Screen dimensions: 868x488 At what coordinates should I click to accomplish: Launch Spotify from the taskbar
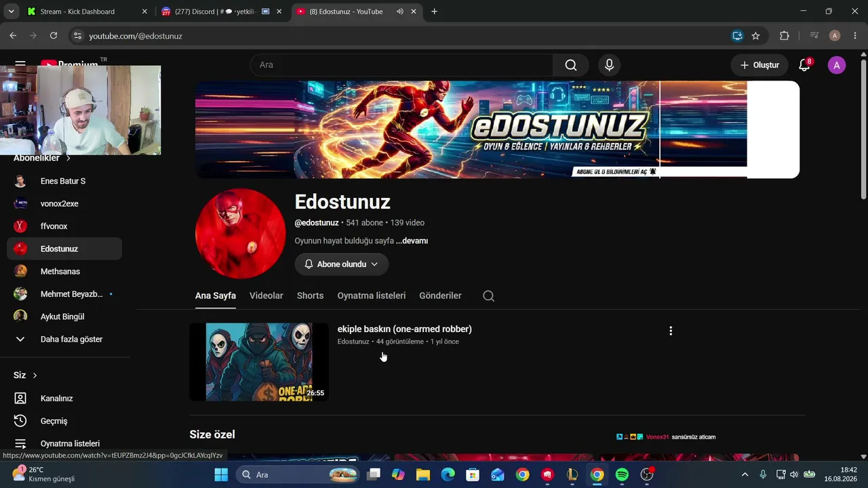coord(622,474)
